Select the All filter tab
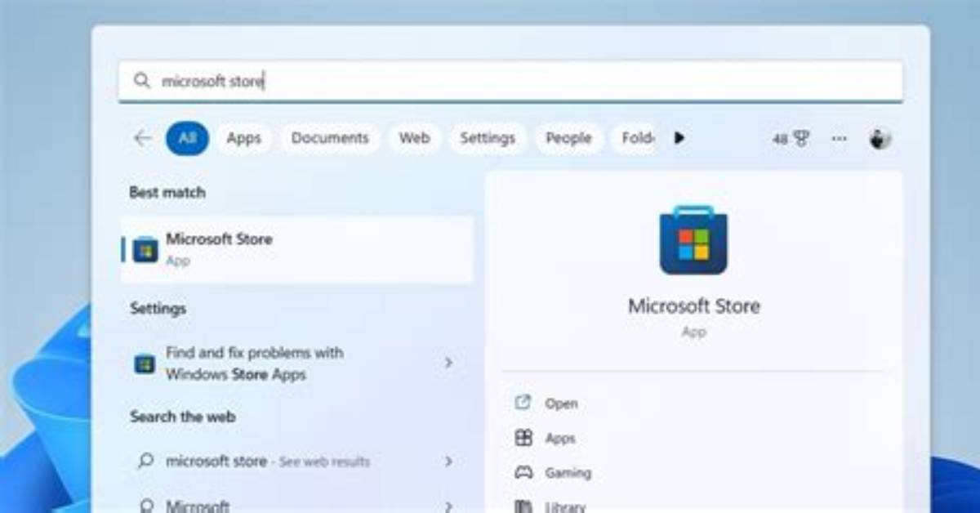 pyautogui.click(x=187, y=138)
